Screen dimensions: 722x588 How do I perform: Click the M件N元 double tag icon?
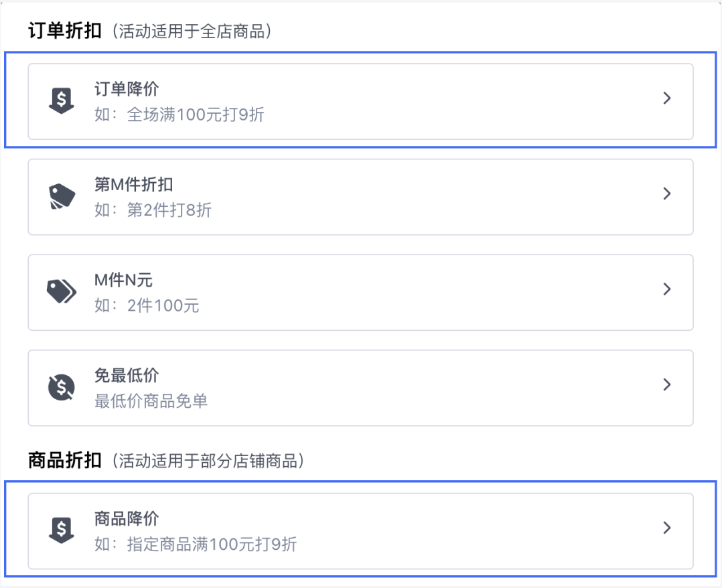62,291
